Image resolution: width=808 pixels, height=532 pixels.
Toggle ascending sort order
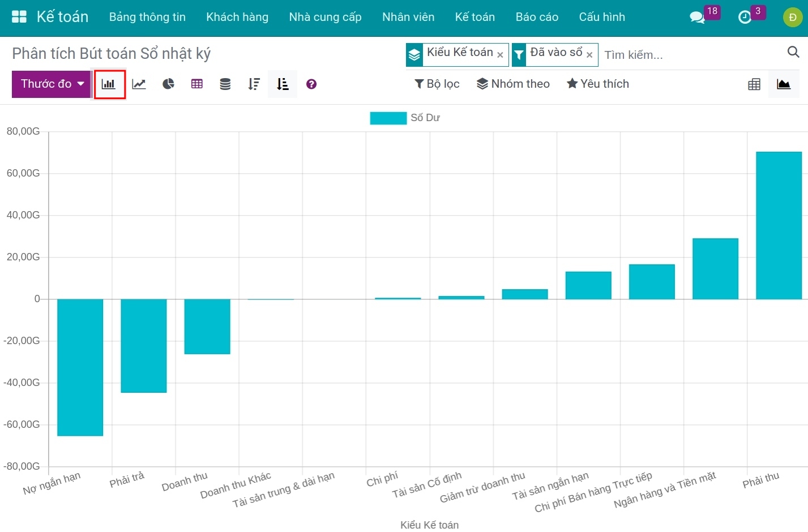283,84
